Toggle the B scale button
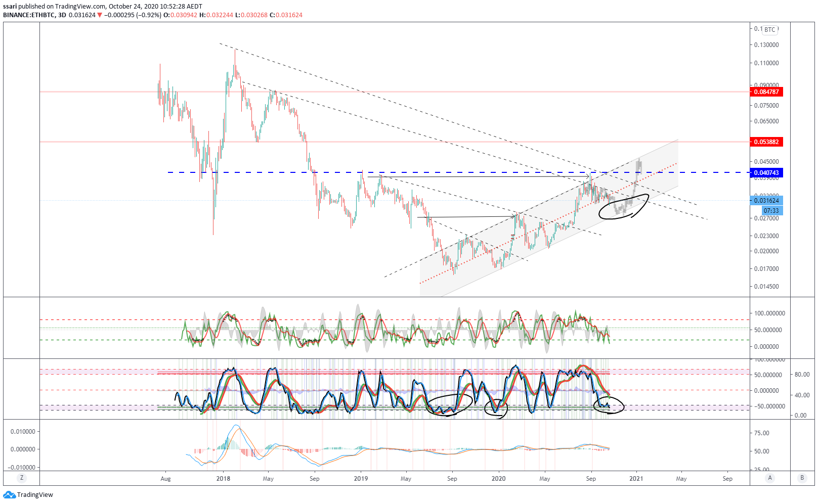This screenshot has height=504, width=818. tap(802, 478)
